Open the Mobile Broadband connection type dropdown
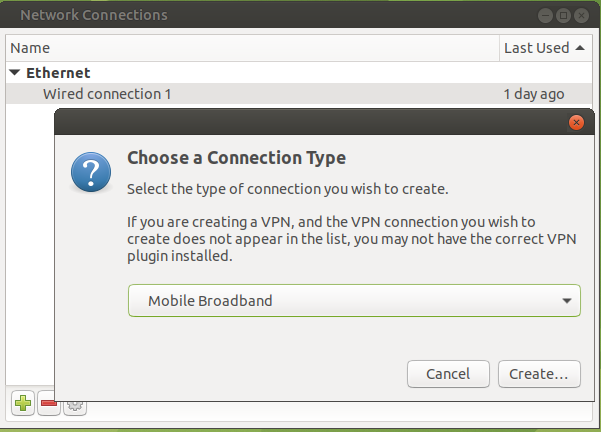601x432 pixels. click(x=354, y=300)
